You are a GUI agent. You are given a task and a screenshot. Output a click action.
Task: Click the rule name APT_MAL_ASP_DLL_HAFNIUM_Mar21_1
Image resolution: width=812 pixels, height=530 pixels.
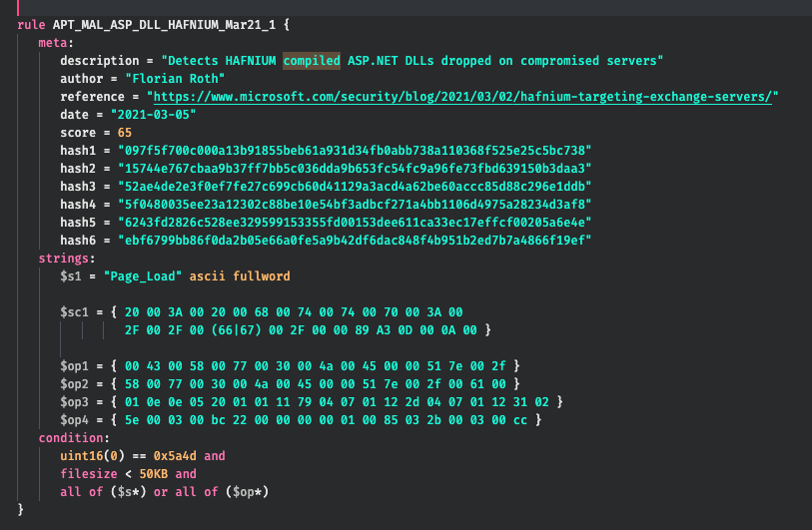click(x=167, y=24)
